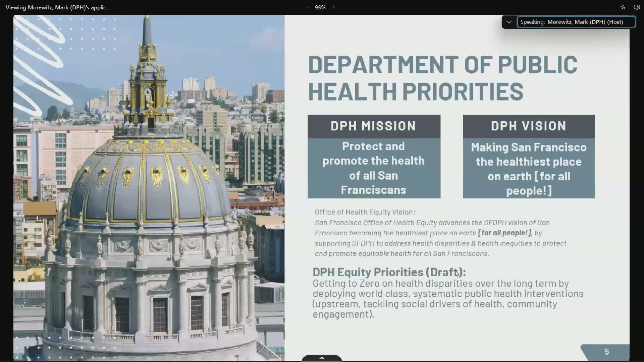Click the DEPARTMENT OF PUBLIC HEALTH PRIORITIES title
The height and width of the screenshot is (362, 644).
point(443,77)
